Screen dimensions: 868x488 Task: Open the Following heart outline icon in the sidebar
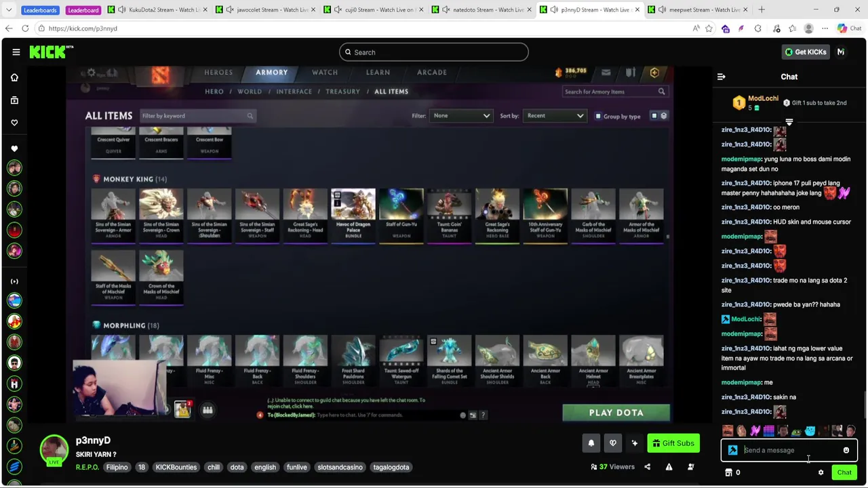pyautogui.click(x=14, y=123)
